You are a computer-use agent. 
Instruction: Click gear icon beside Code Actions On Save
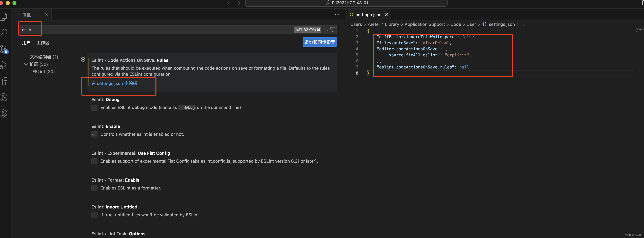point(83,59)
